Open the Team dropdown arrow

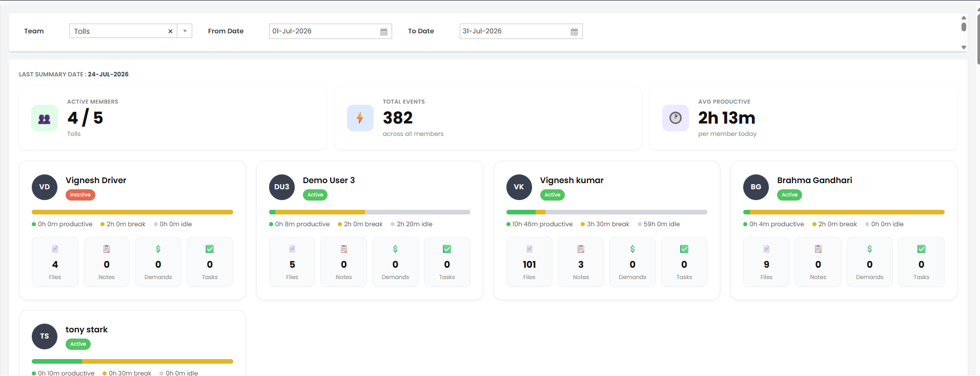[185, 31]
